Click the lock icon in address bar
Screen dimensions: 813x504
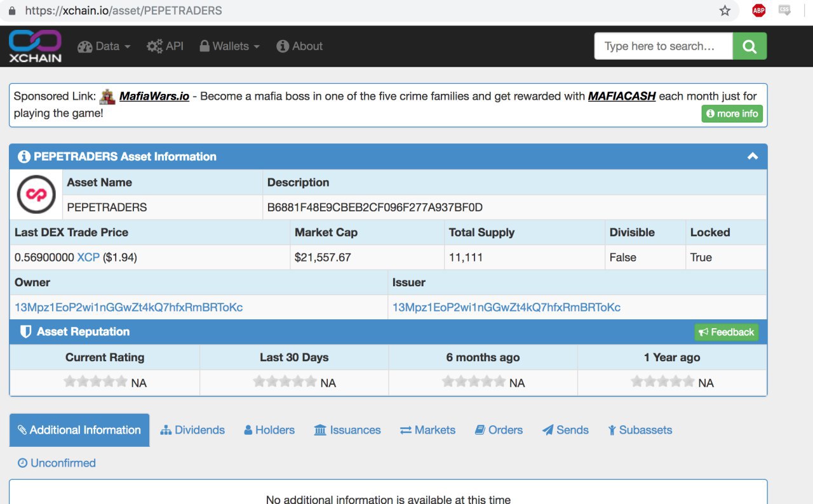[11, 11]
